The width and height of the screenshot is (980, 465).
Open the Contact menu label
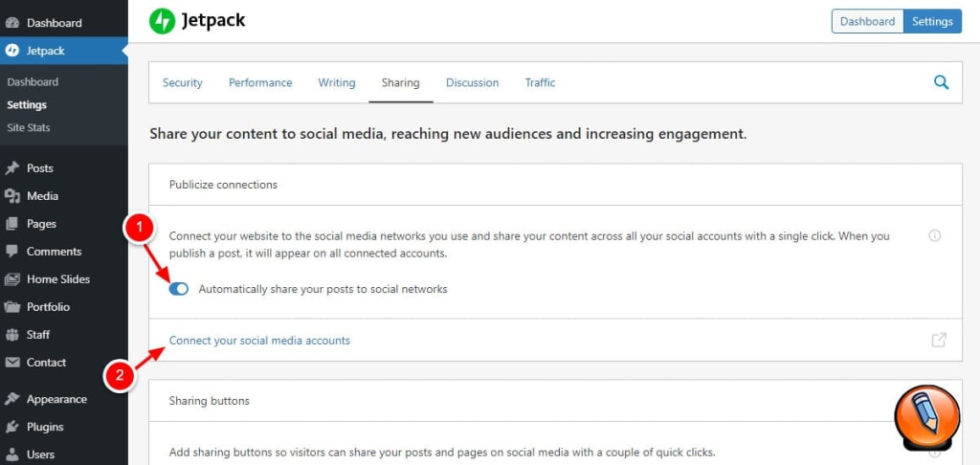(46, 363)
